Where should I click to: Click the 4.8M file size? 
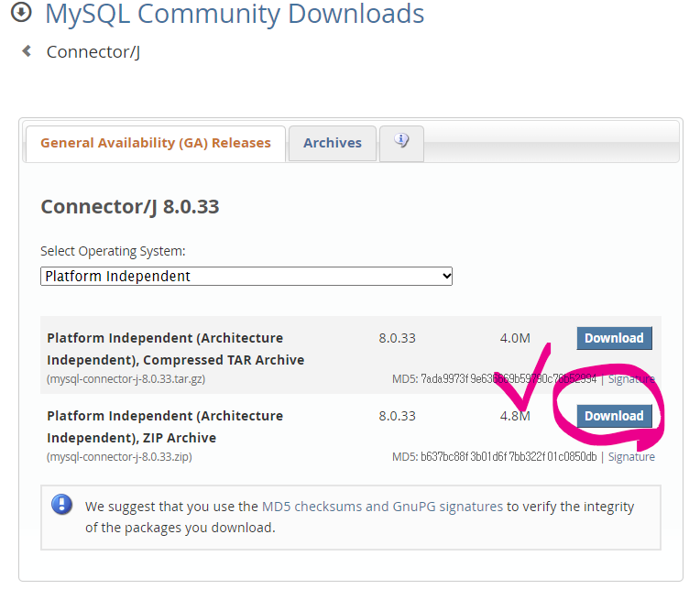pos(515,416)
